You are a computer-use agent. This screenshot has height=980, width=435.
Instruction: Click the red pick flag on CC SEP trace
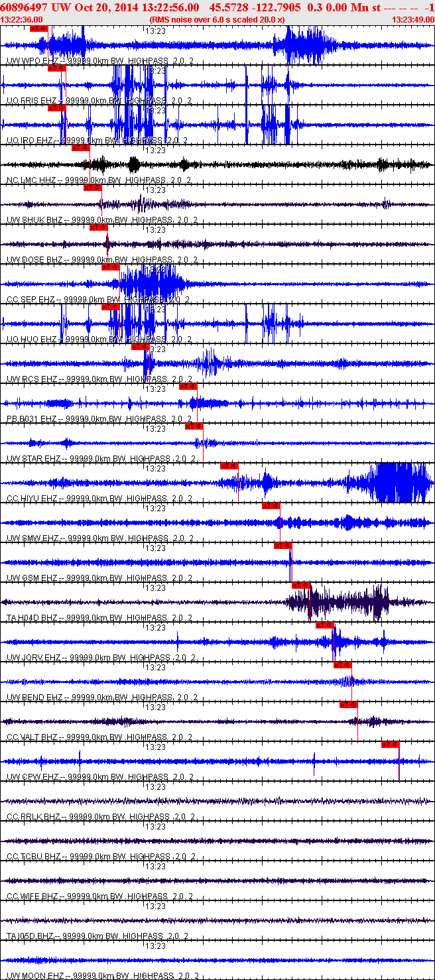click(x=111, y=267)
